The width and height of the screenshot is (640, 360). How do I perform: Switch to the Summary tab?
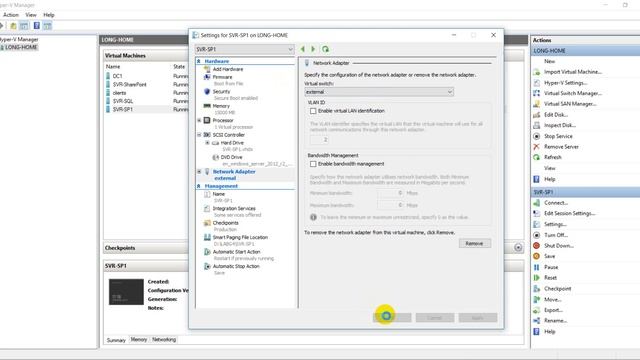(116, 340)
